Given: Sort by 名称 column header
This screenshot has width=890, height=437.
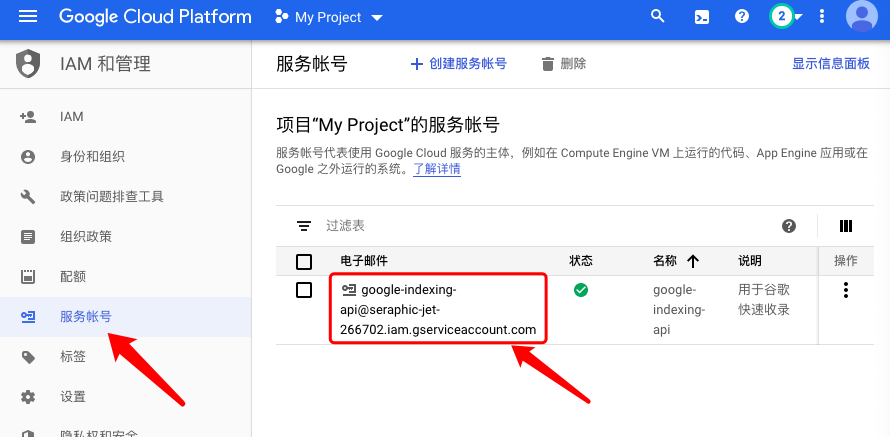Looking at the screenshot, I should tap(665, 261).
